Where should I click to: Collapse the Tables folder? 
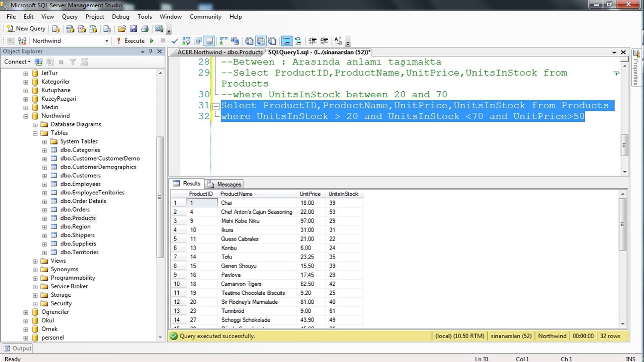click(x=35, y=133)
